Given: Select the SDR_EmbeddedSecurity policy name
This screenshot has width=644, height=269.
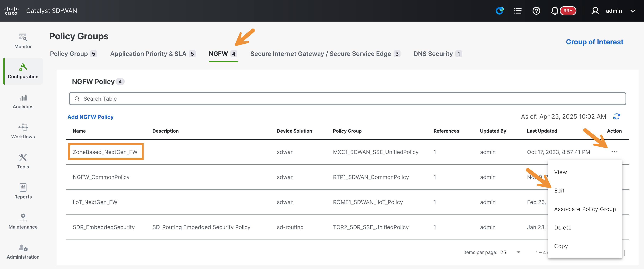Looking at the screenshot, I should (x=104, y=227).
